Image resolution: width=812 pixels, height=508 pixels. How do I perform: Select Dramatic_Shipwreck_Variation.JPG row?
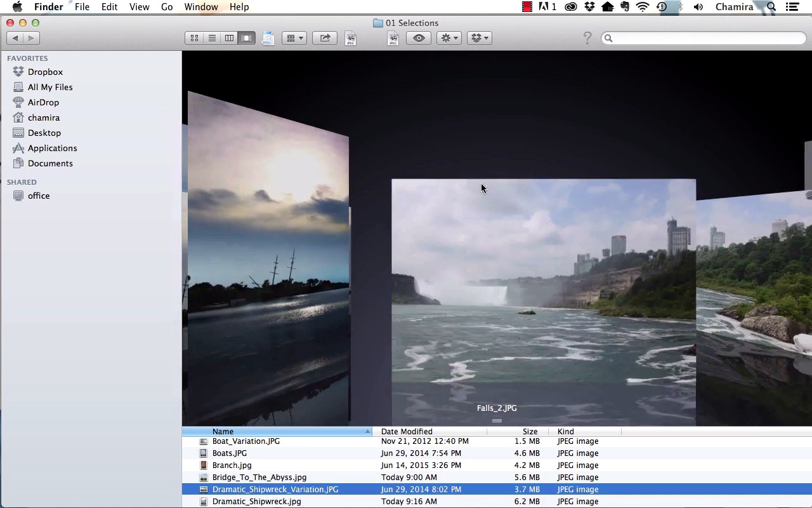click(x=497, y=490)
